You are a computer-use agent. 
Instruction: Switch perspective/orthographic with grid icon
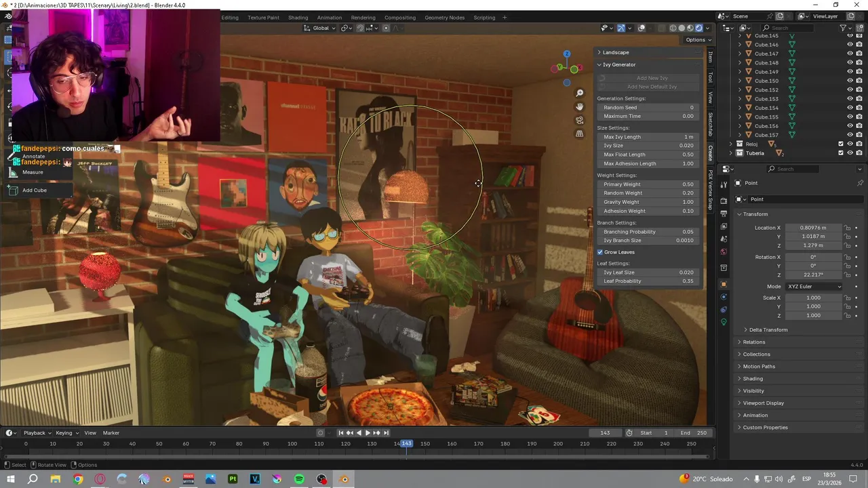coord(579,134)
